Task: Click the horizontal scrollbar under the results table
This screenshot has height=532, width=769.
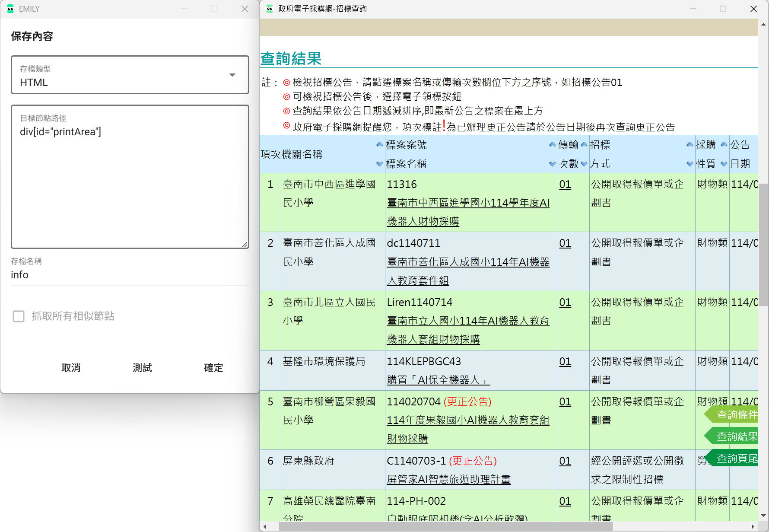Action: tap(445, 526)
